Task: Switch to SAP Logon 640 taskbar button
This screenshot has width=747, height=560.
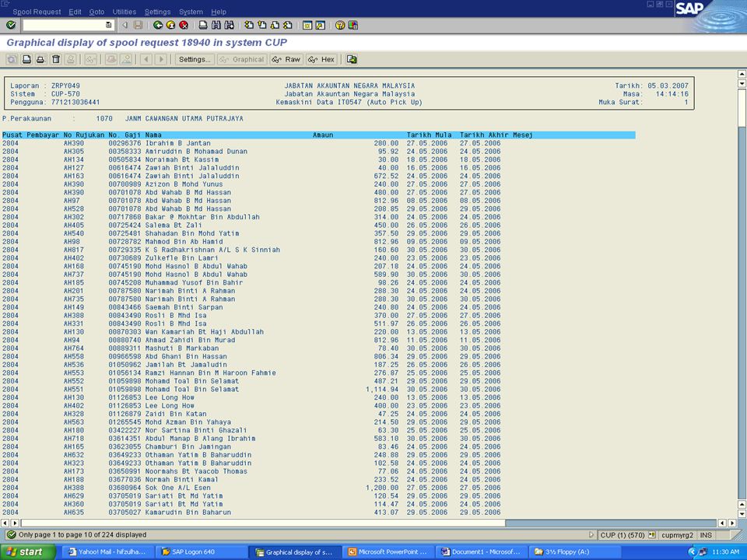Action: [202, 552]
